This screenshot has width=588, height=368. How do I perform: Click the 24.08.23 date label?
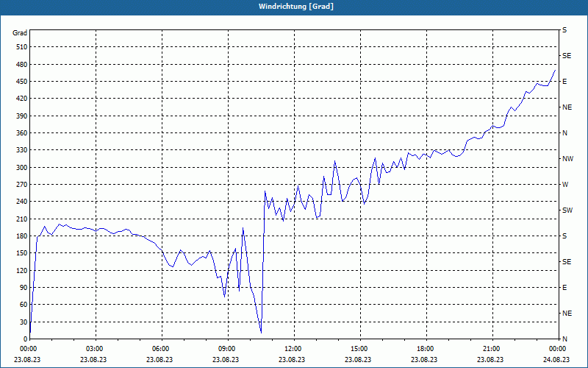(x=556, y=359)
